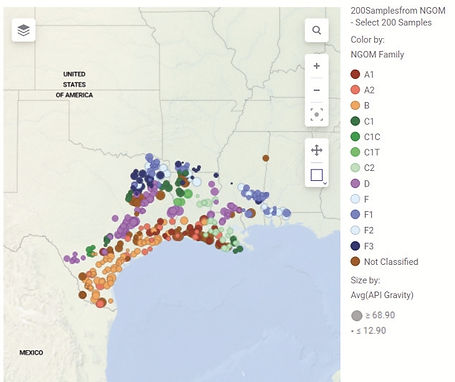This screenshot has width=455, height=382.
Task: Click the D purple legend swatch
Action: tap(356, 183)
